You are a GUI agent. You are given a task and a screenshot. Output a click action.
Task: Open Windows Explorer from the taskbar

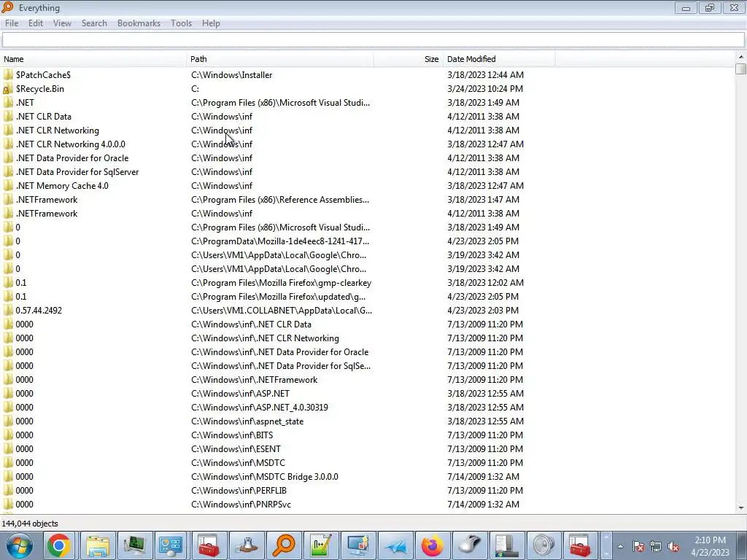pyautogui.click(x=97, y=545)
